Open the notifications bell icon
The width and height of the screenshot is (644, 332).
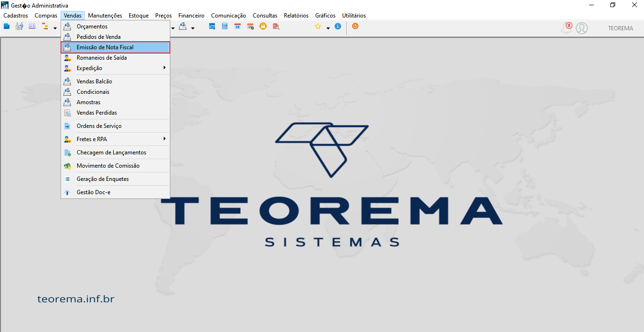pos(566,28)
